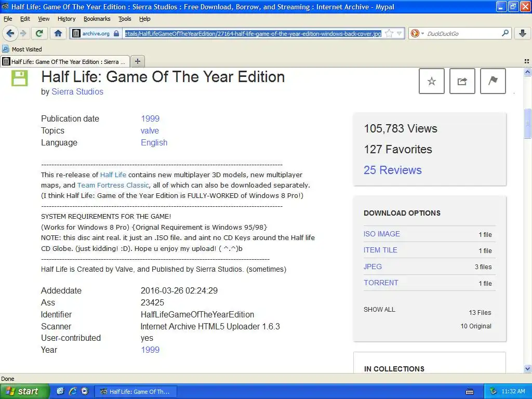
Task: Open the File menu
Action: (x=8, y=19)
